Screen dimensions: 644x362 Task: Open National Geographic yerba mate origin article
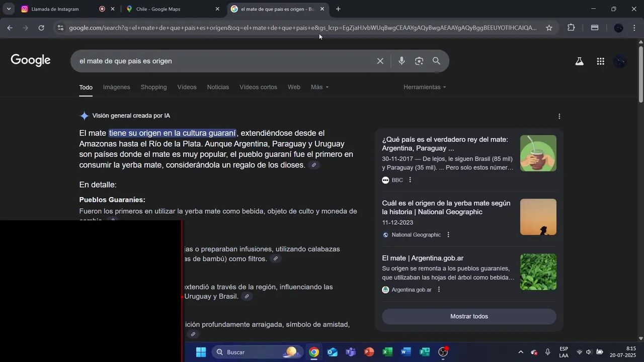point(446,208)
